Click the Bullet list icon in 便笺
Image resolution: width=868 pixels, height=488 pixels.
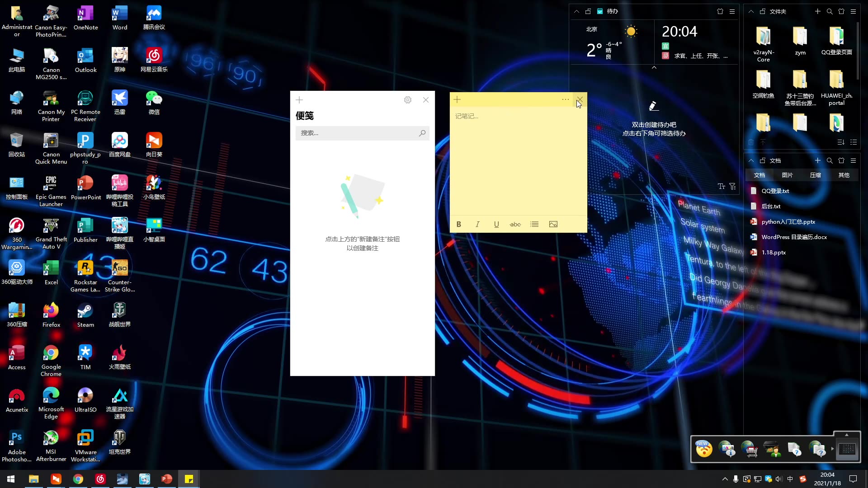click(534, 224)
